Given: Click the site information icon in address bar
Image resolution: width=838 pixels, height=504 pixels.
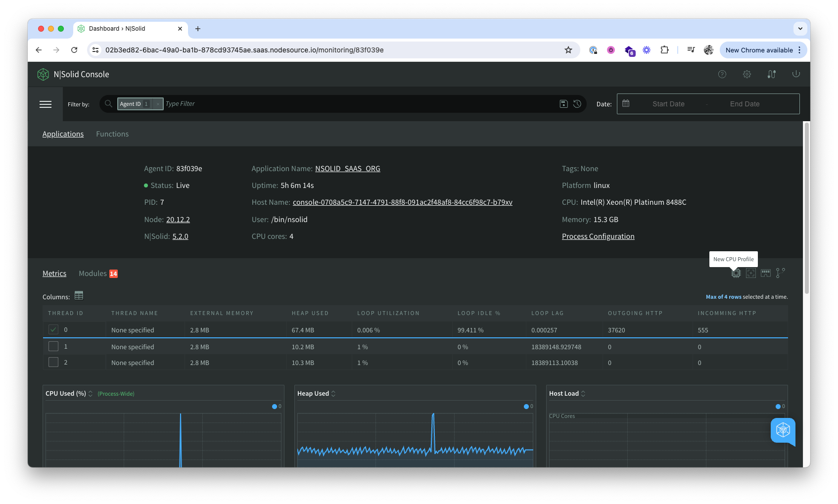Looking at the screenshot, I should (95, 50).
